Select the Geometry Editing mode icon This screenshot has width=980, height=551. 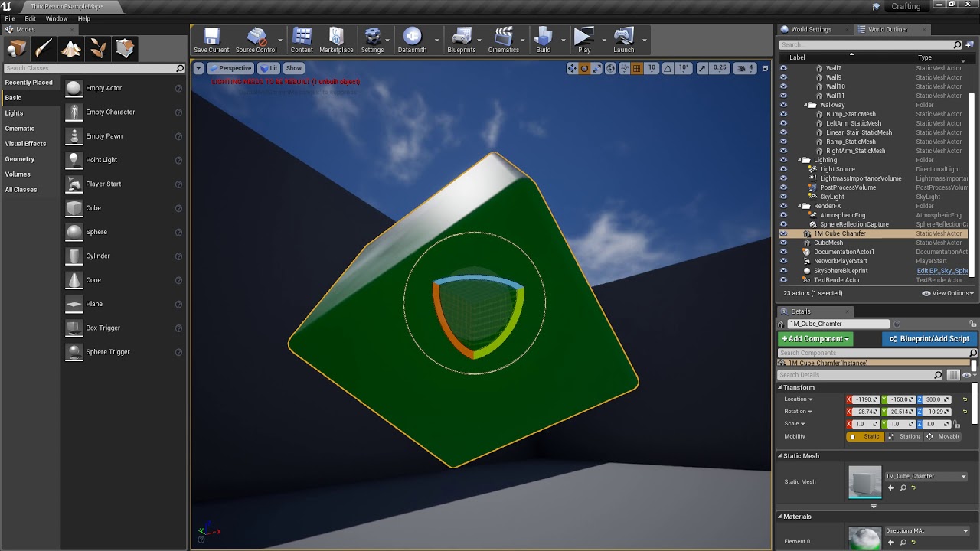click(125, 48)
